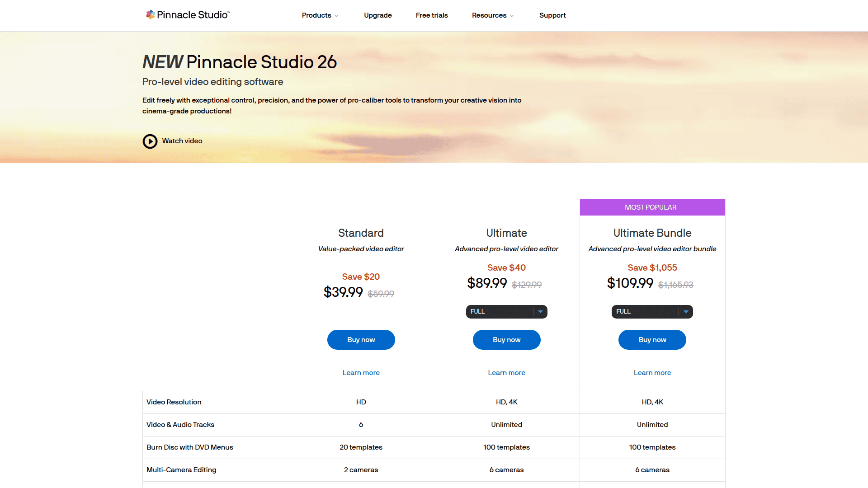The height and width of the screenshot is (488, 868).
Task: Click the MOST POPULAR purple banner
Action: tap(652, 207)
